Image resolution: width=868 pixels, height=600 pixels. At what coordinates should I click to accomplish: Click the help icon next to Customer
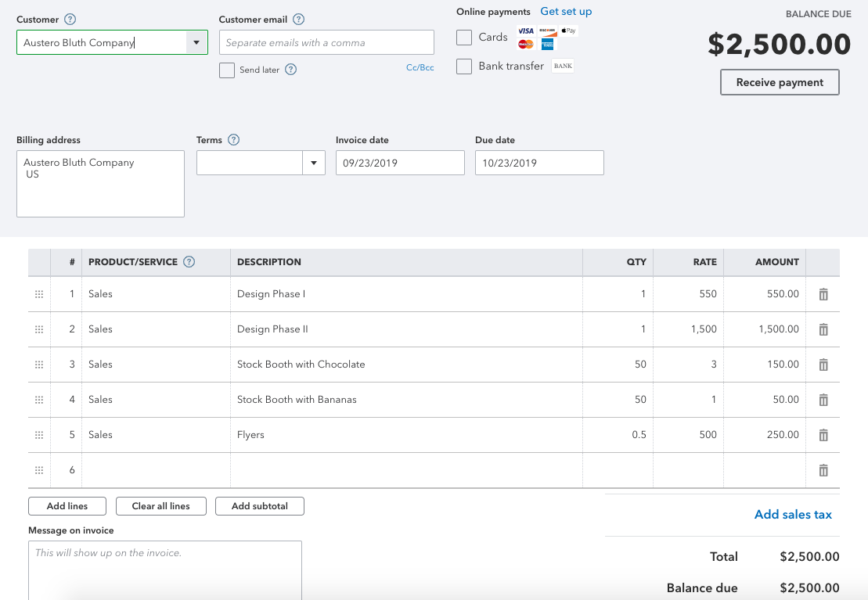(x=70, y=20)
